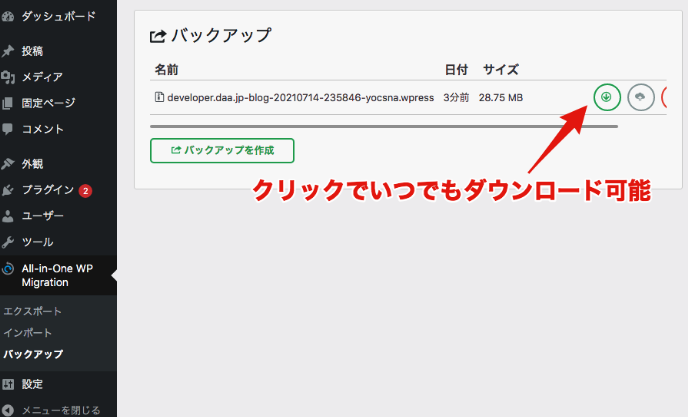Image resolution: width=688 pixels, height=417 pixels.
Task: Click the media icon beside メディア
Action: point(8,77)
